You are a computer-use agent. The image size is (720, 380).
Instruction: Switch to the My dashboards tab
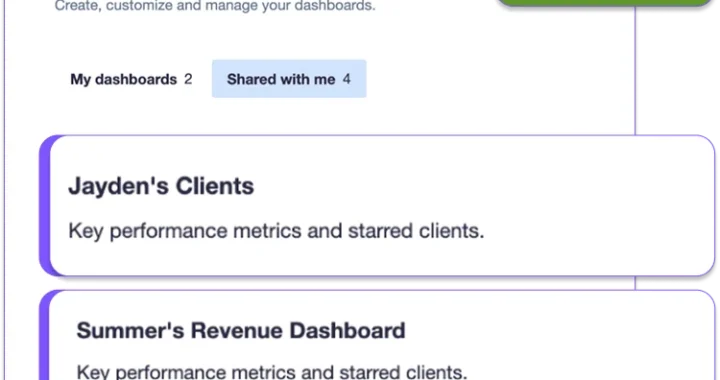[x=131, y=79]
